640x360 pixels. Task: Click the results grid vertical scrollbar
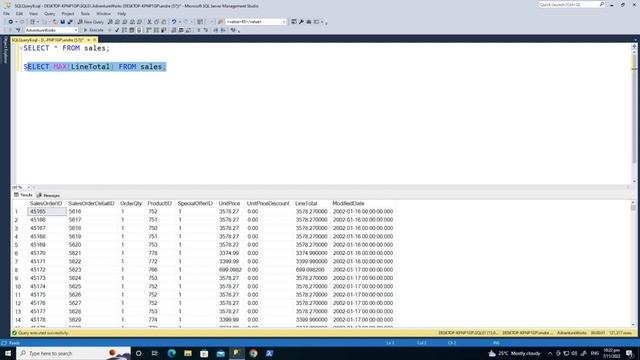coord(633,263)
